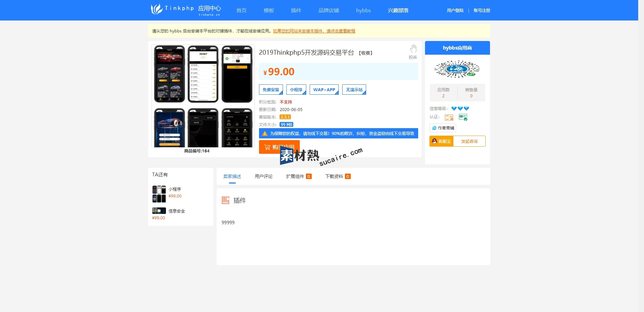
Task: Open the 品牌店铺 navigation item
Action: pos(329,11)
